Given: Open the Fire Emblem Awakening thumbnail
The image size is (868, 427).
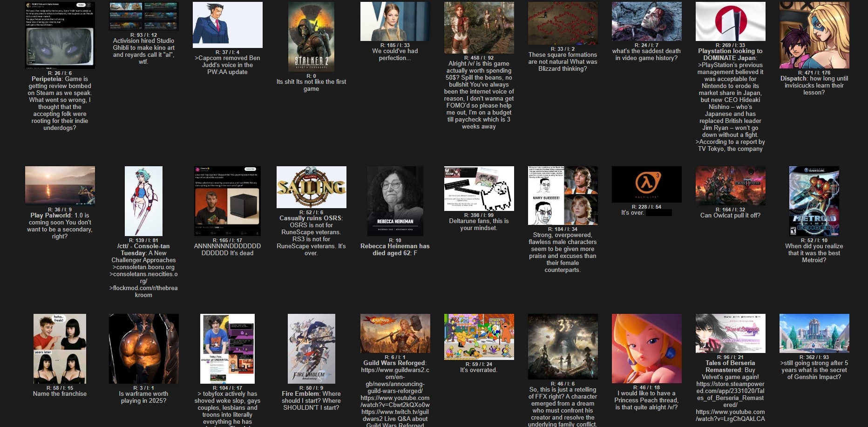Looking at the screenshot, I should coord(312,349).
